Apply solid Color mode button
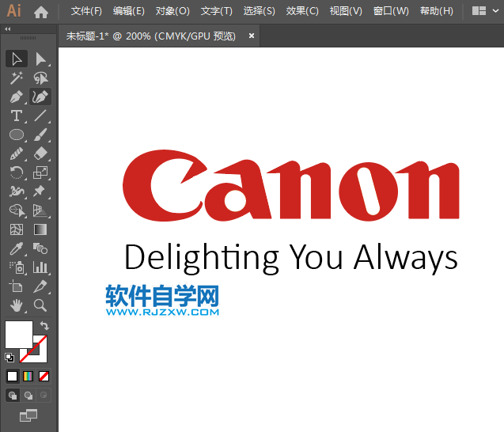Viewport: 504px width, 432px height. (x=12, y=376)
